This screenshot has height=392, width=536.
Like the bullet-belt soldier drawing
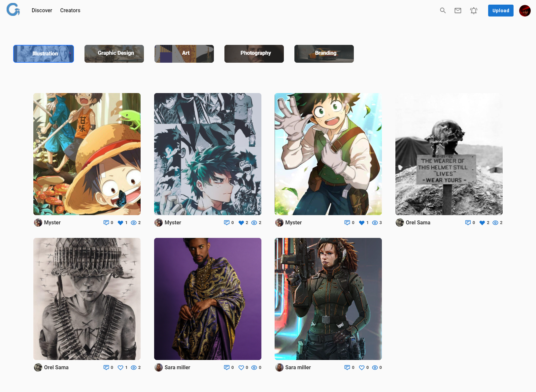click(120, 368)
